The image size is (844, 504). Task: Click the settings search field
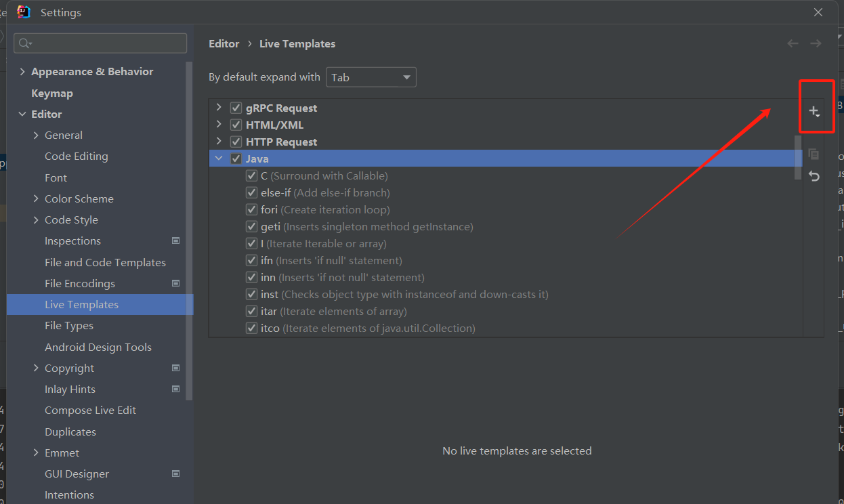pos(100,43)
